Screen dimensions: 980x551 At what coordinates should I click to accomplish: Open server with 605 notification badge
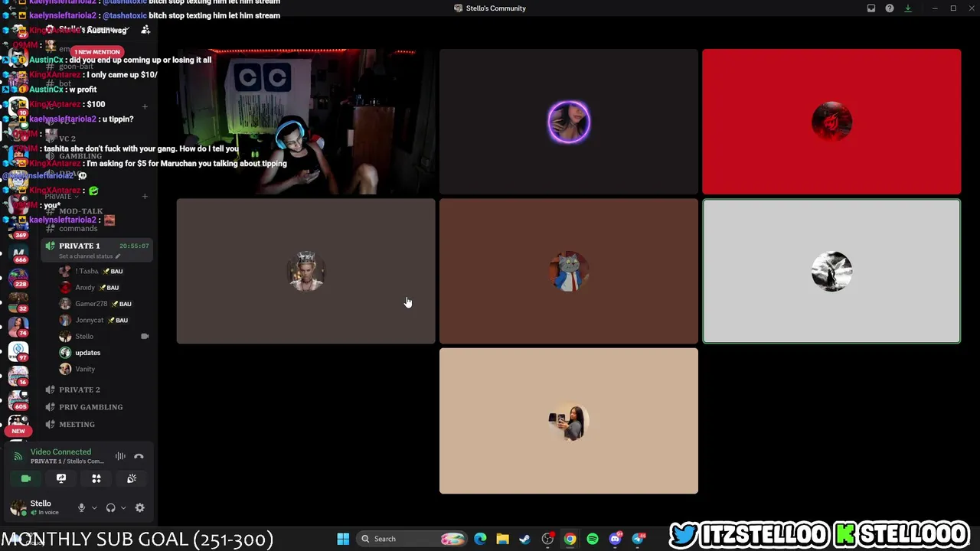[18, 400]
